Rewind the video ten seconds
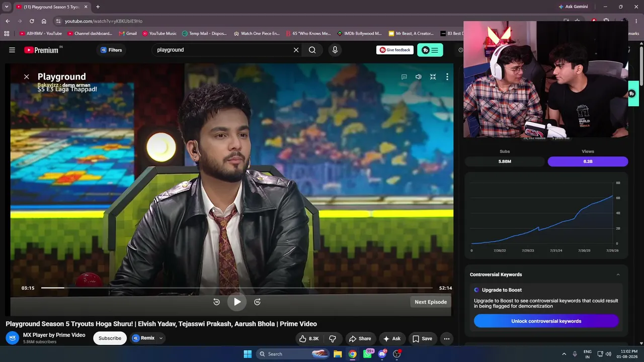This screenshot has width=644, height=362. tap(216, 302)
